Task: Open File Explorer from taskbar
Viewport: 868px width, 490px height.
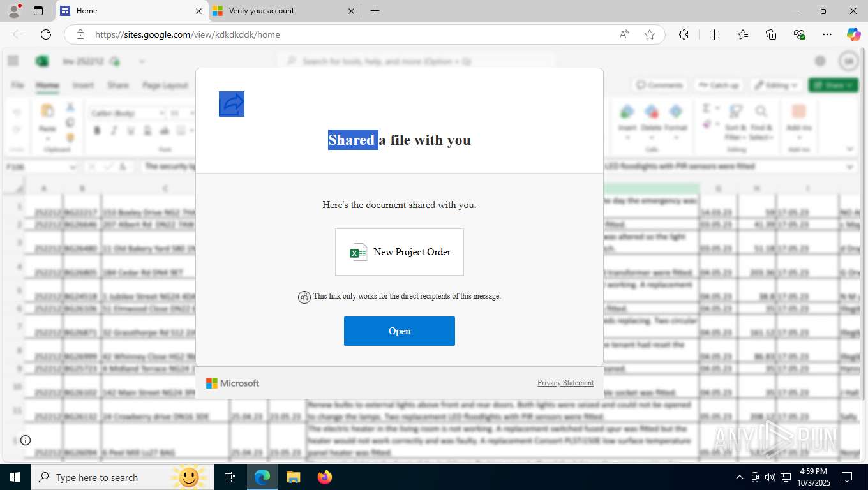Action: tap(293, 477)
